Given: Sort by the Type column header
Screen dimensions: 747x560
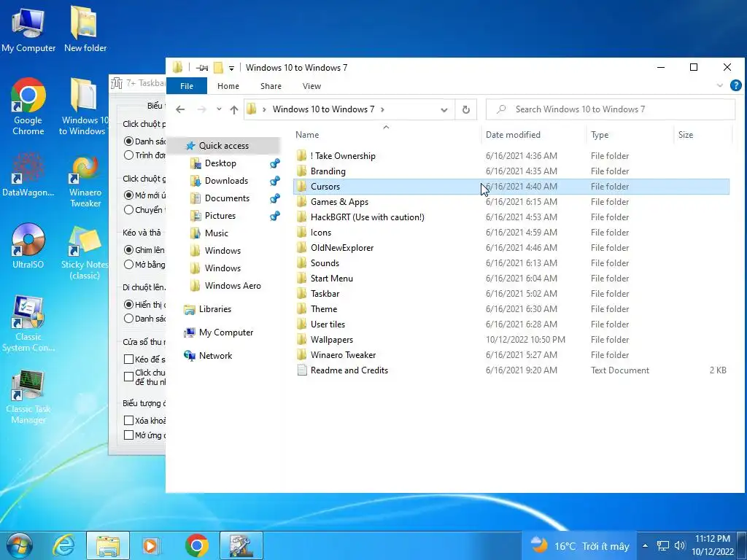Looking at the screenshot, I should (x=630, y=135).
